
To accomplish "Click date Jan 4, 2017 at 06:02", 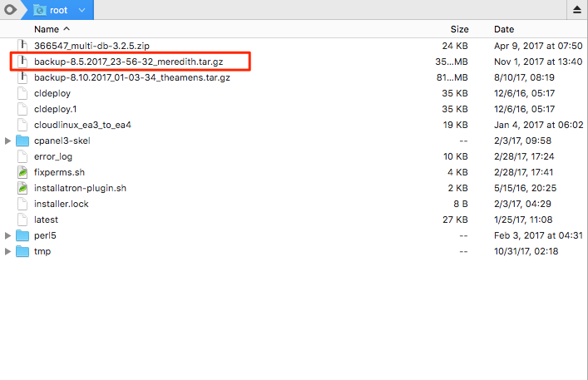I will pos(538,125).
